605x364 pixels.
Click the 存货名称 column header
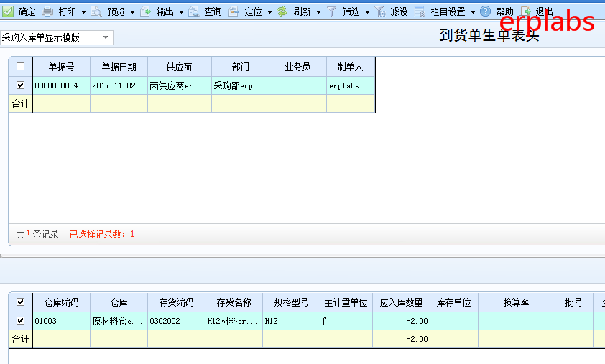234,303
